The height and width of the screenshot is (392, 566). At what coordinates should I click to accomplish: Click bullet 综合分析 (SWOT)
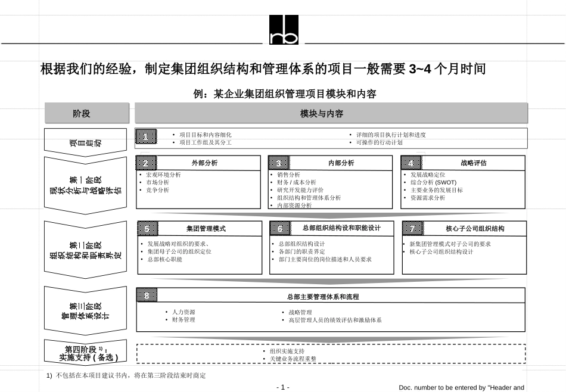(434, 183)
